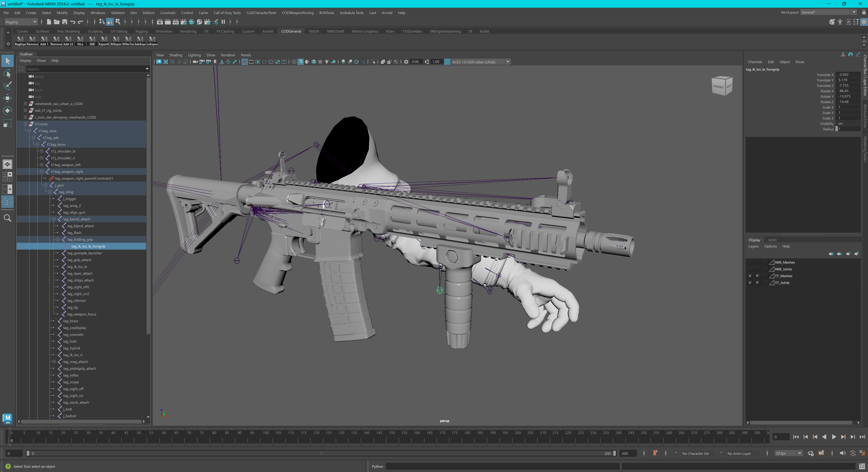
Task: Toggle visibility V box of T7_Joints layer
Action: [750, 283]
